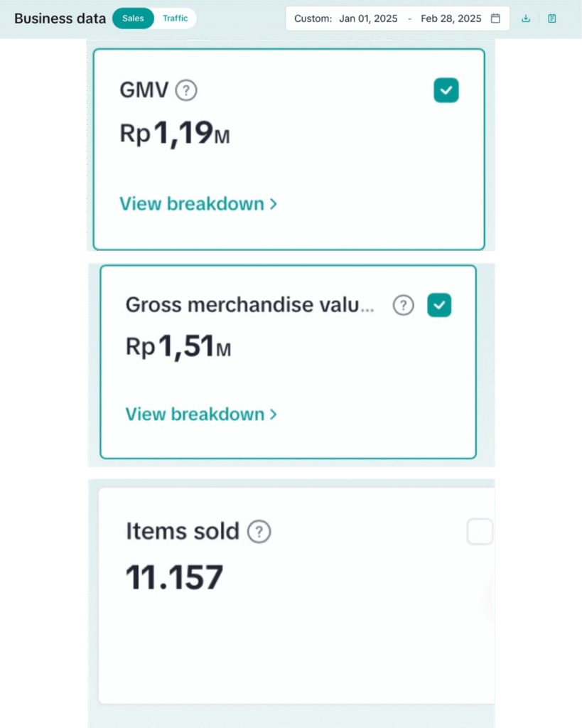Click help icon beside Gross merchandise value
The width and height of the screenshot is (582, 728).
403,305
